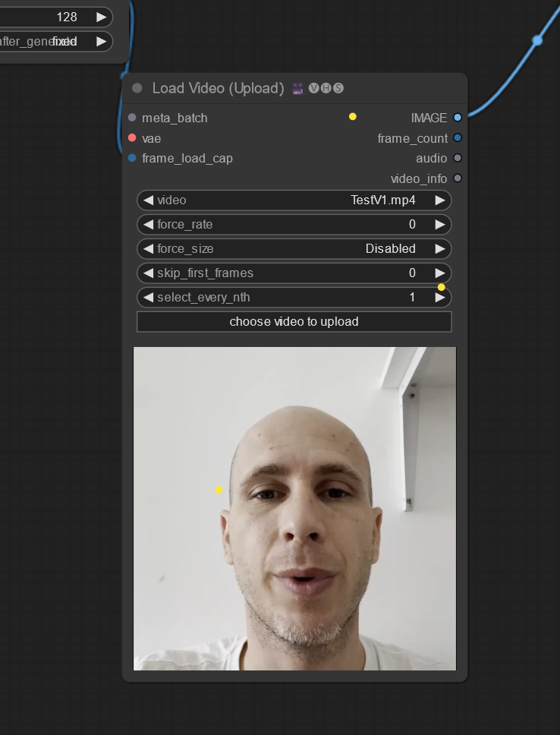This screenshot has width=560, height=735.
Task: Select previous video with left arrow
Action: [148, 200]
